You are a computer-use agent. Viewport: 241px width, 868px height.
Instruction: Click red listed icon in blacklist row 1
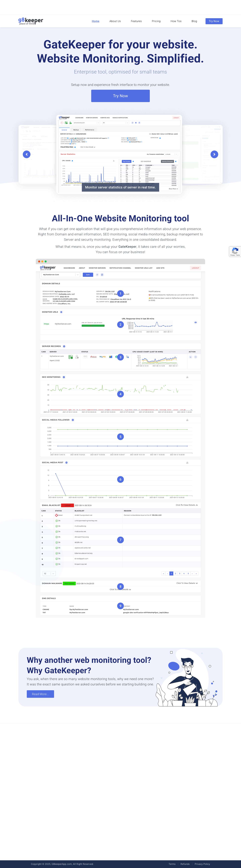point(56,515)
